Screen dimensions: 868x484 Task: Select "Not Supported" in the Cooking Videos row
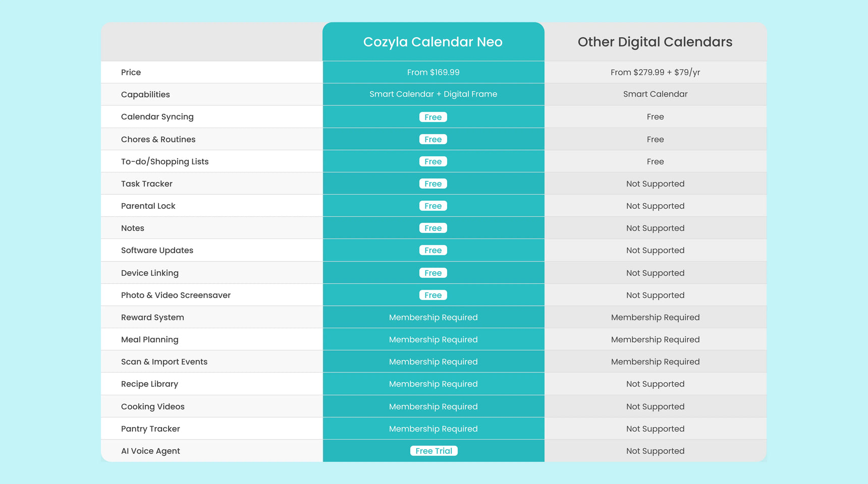pyautogui.click(x=656, y=406)
